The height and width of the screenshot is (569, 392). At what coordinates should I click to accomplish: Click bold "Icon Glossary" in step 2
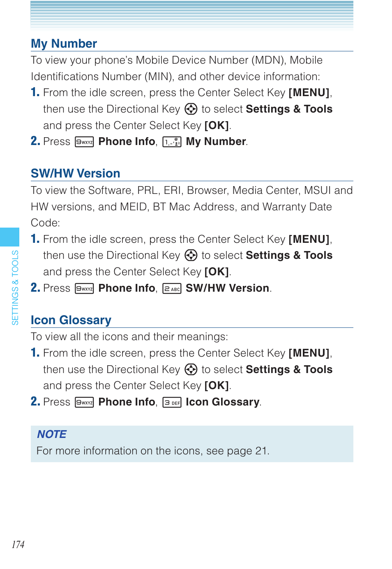222,402
